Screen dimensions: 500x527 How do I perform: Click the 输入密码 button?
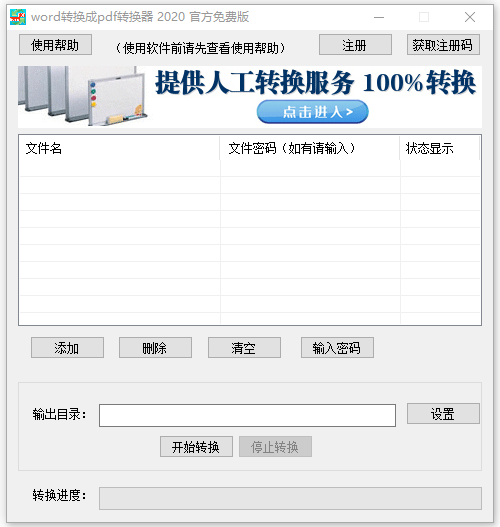[337, 348]
